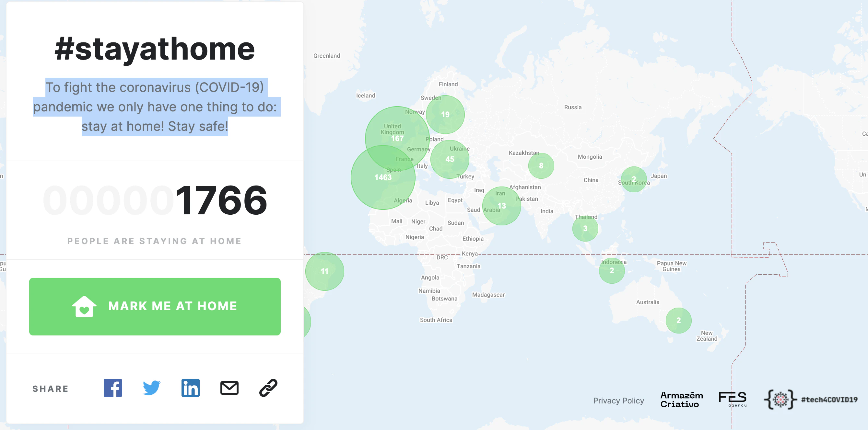Expand the 45 cluster near Ukraine
The image size is (868, 430).
[x=450, y=159]
